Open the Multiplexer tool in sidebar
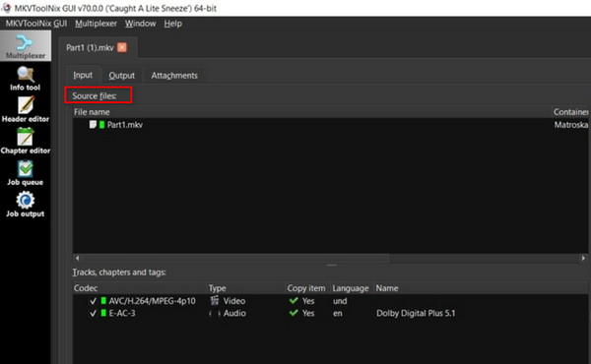The width and height of the screenshot is (591, 364). 26,46
